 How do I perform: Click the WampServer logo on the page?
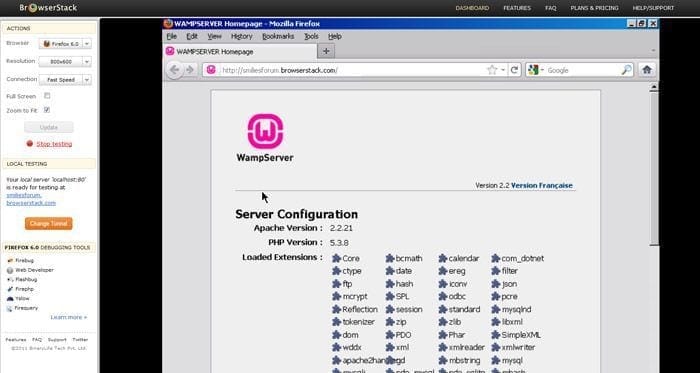[265, 137]
